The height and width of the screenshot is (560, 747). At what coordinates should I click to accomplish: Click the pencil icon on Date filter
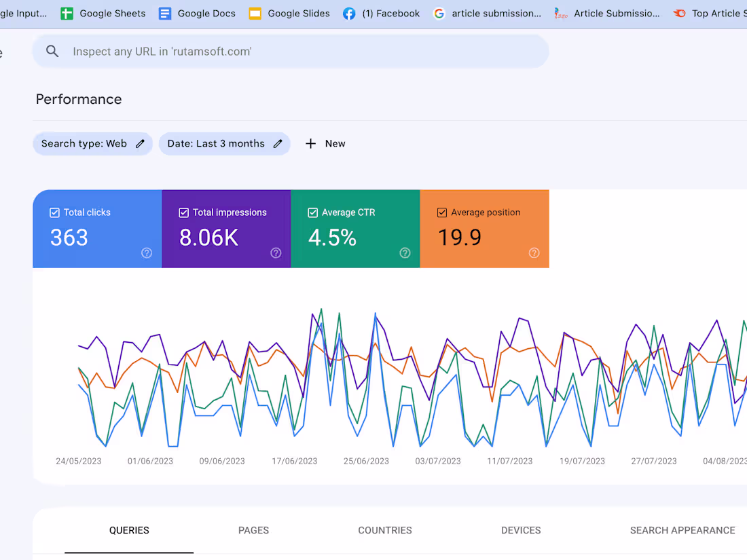point(278,143)
